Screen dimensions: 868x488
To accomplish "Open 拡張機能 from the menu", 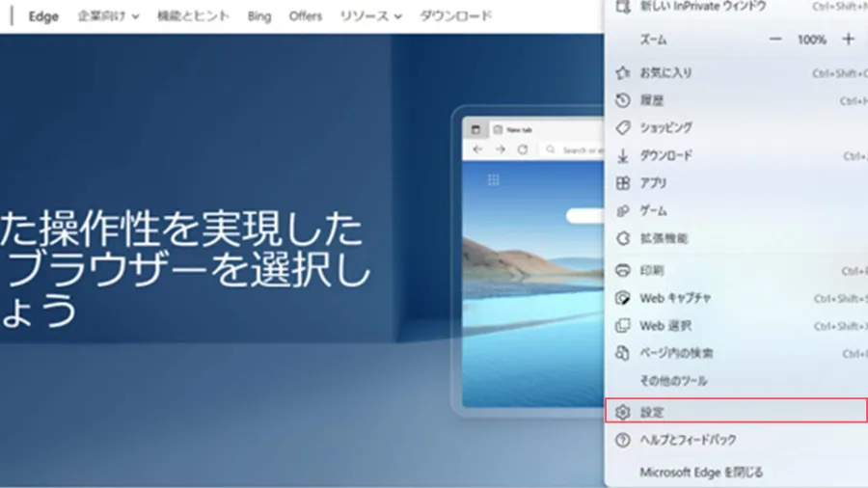I will coord(736,238).
